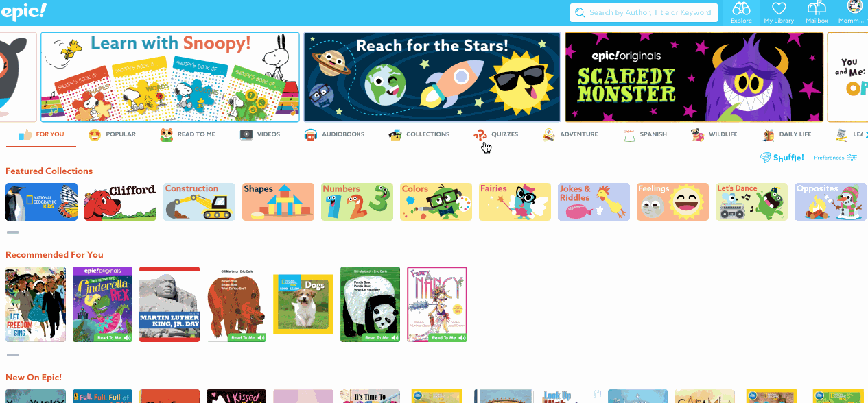Open the Cinderella Rex book
The height and width of the screenshot is (403, 868).
pyautogui.click(x=103, y=304)
